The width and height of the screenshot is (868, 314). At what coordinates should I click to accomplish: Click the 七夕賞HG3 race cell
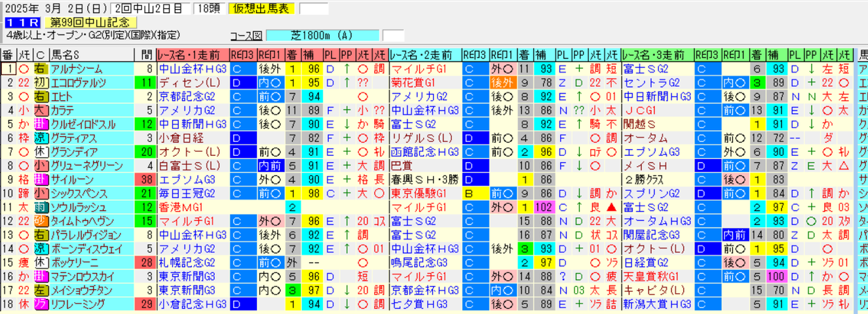click(425, 304)
